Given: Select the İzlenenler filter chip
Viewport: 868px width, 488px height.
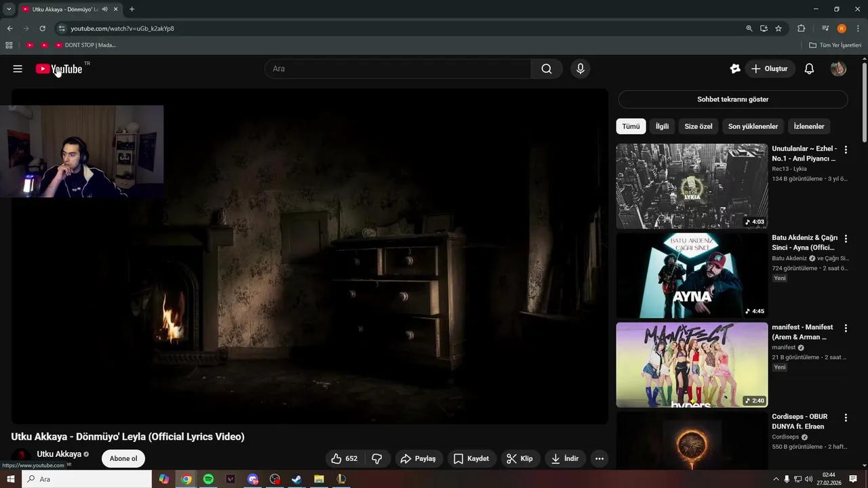Looking at the screenshot, I should (x=809, y=127).
